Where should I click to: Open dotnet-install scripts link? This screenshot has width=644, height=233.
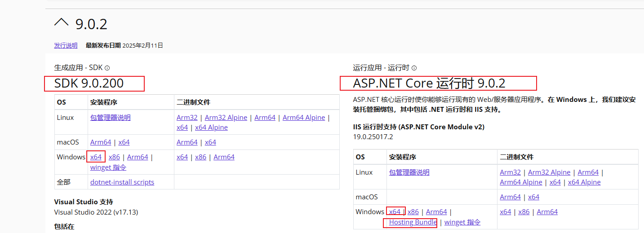[122, 182]
